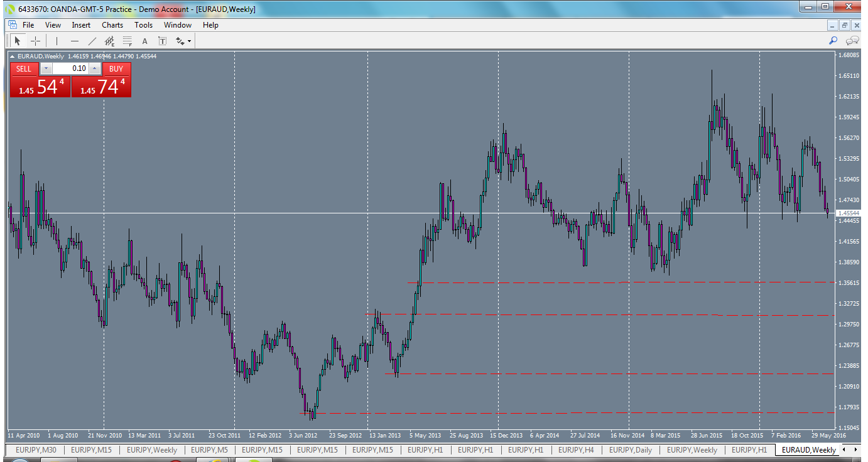
Task: Select the Equidistant Channel tool
Action: pos(109,40)
